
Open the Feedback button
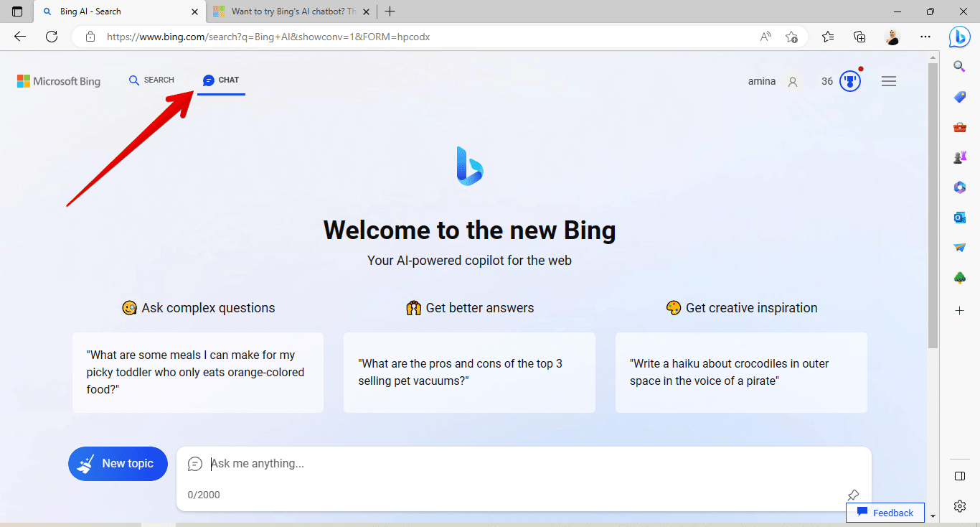(885, 513)
